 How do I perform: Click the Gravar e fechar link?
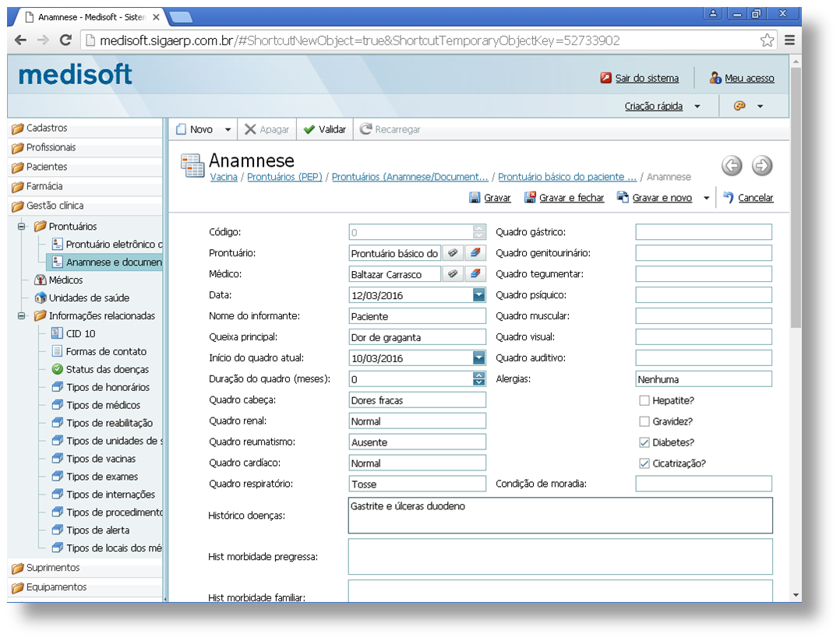[x=572, y=198]
